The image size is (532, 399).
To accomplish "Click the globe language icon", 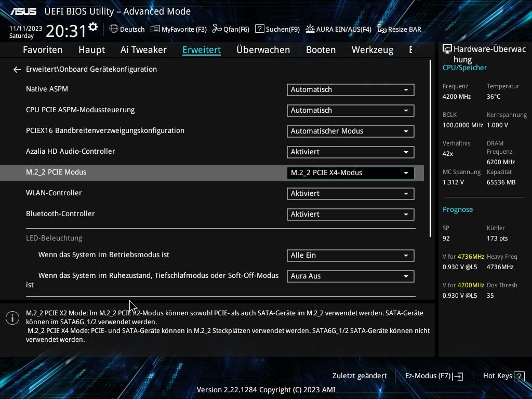I will [114, 29].
